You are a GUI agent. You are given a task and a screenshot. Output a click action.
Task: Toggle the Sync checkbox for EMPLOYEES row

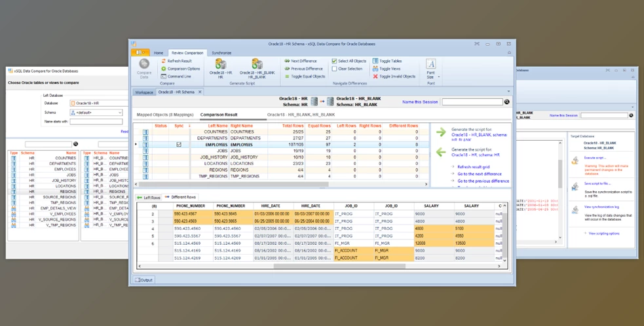[179, 145]
